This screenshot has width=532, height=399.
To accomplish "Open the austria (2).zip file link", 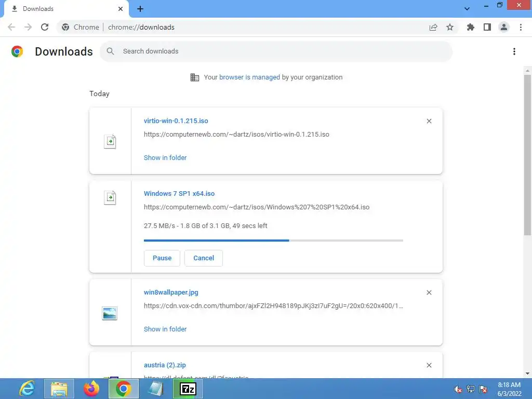I will tap(165, 365).
